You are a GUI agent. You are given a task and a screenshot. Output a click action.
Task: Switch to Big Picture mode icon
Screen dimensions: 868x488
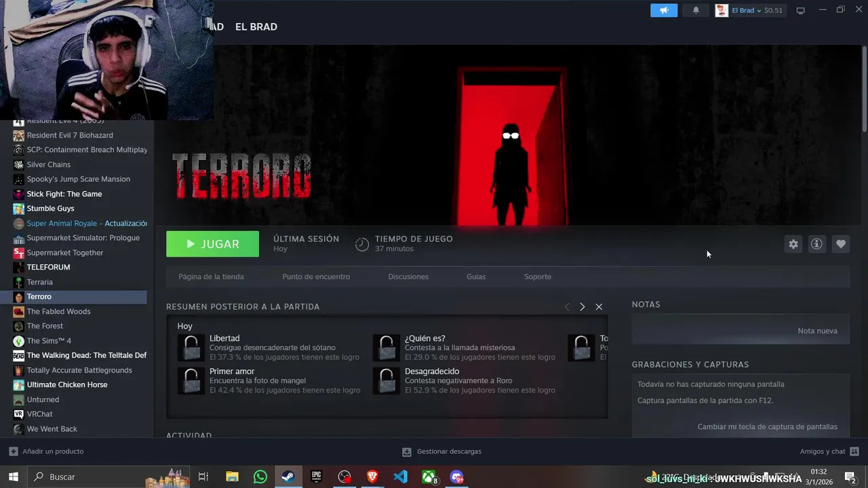point(800,10)
